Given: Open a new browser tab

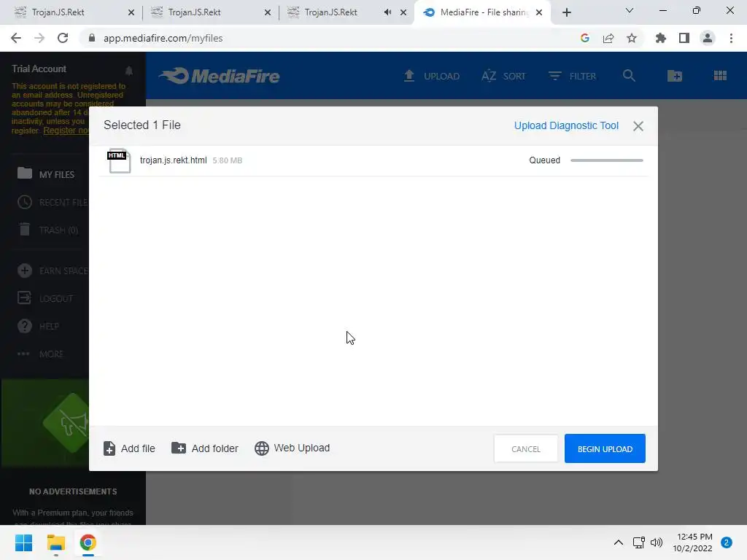Looking at the screenshot, I should [x=566, y=12].
